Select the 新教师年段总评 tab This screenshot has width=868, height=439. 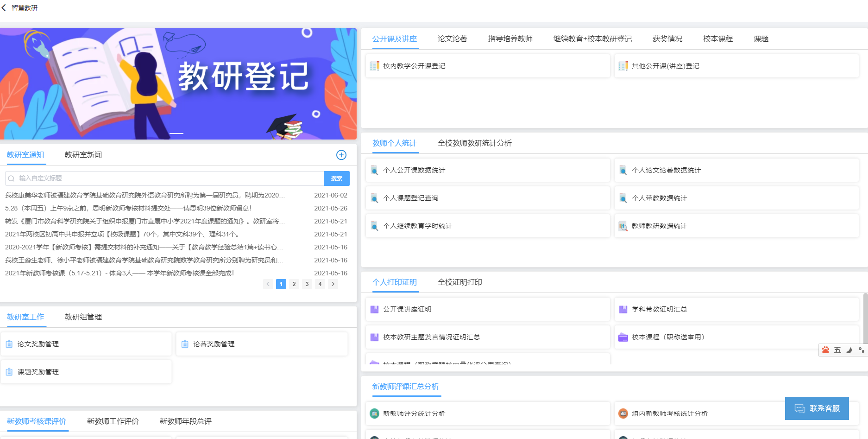click(184, 421)
